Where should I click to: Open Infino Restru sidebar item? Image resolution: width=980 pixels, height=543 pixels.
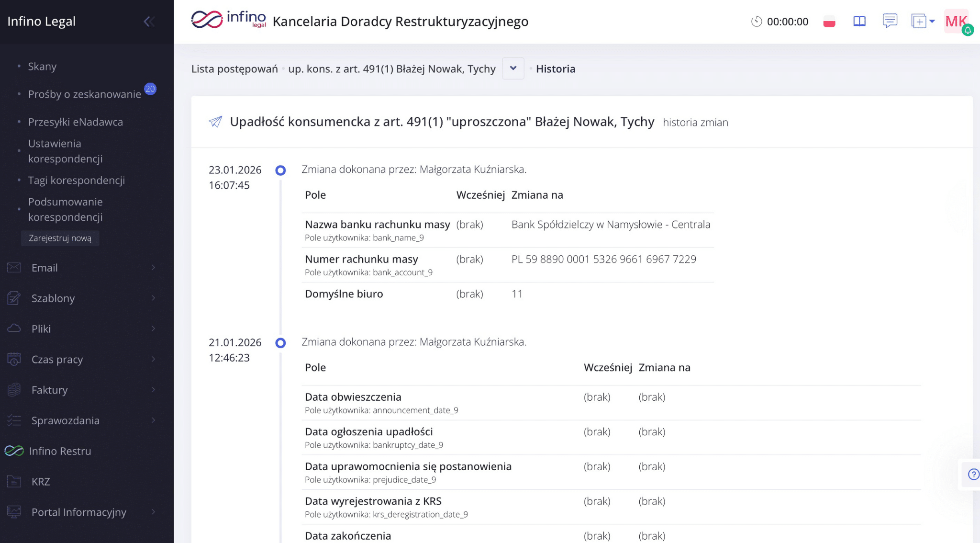point(60,451)
